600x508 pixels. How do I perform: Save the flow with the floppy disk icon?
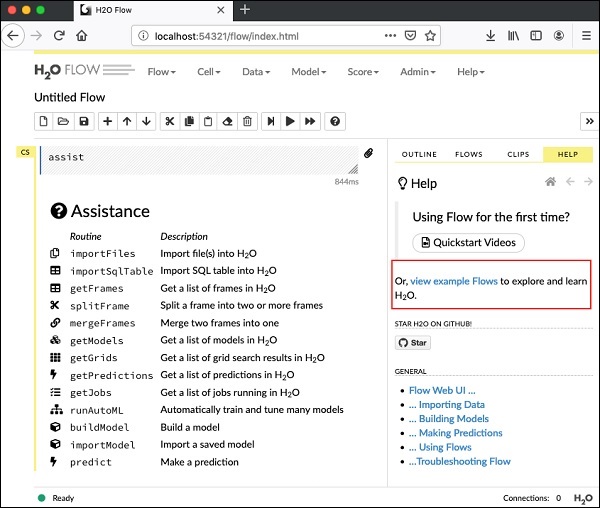[x=84, y=121]
